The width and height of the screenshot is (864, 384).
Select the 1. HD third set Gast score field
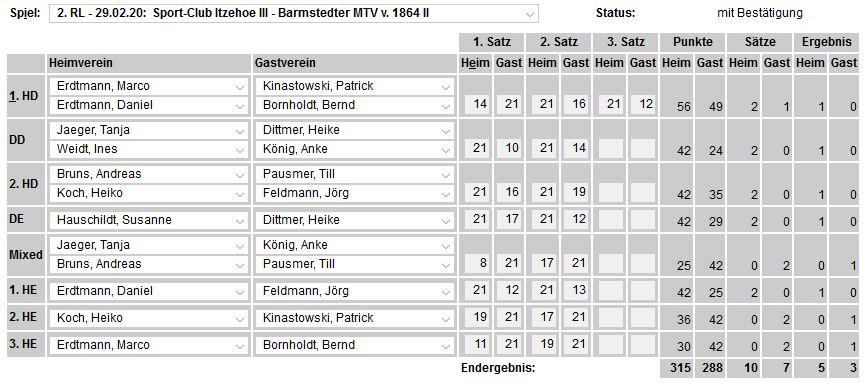point(643,104)
